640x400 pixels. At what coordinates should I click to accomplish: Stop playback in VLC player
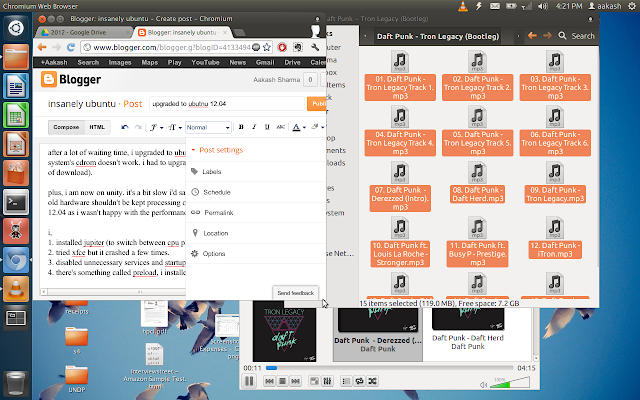pyautogui.click(x=282, y=381)
